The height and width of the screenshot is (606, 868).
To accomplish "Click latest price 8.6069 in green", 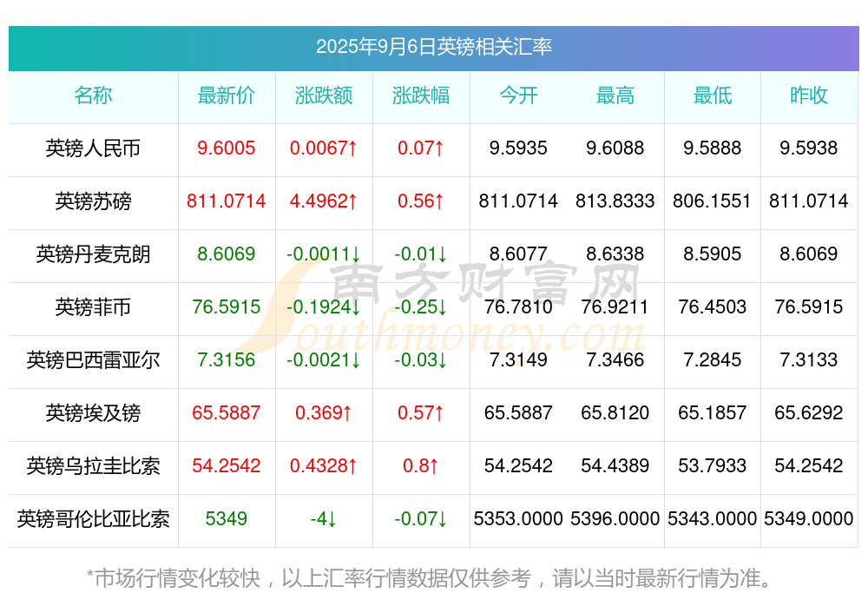I will 227,254.
